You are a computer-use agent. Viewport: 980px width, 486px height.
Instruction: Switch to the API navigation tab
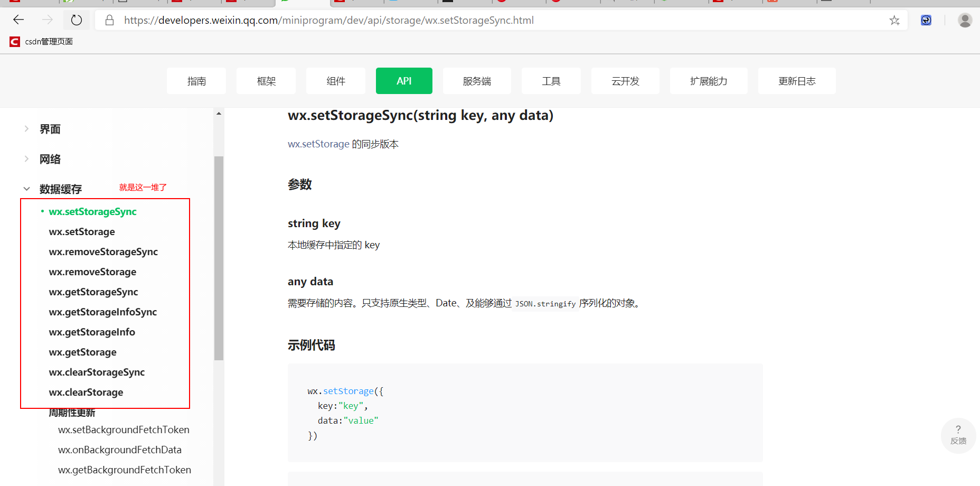click(x=404, y=80)
